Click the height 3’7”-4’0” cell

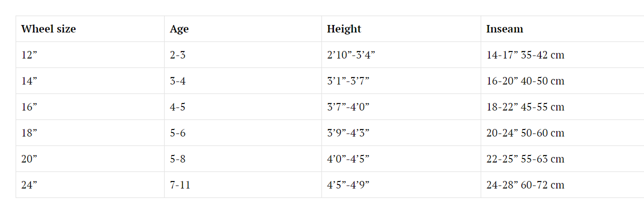[x=401, y=107]
